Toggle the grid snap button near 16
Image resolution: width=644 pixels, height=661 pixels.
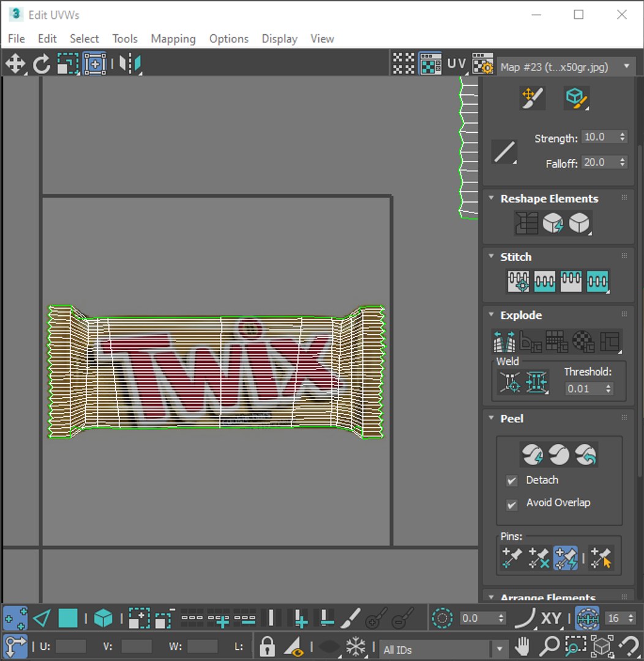(587, 618)
